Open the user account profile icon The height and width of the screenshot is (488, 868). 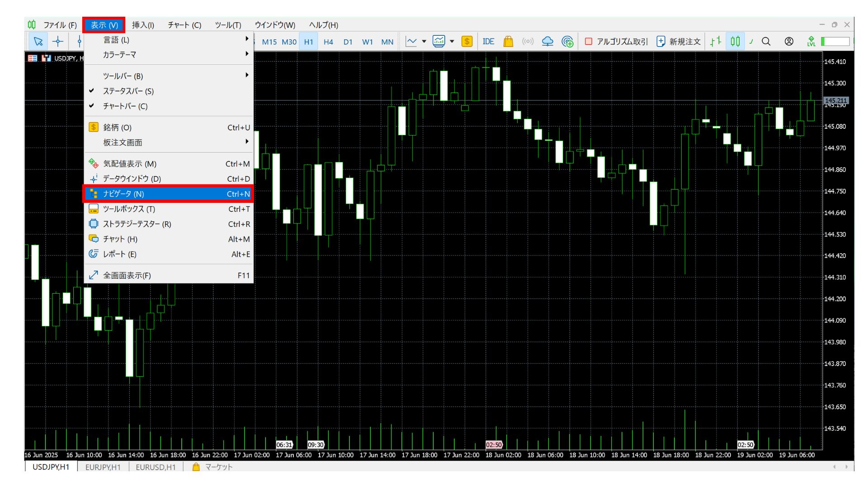point(789,42)
